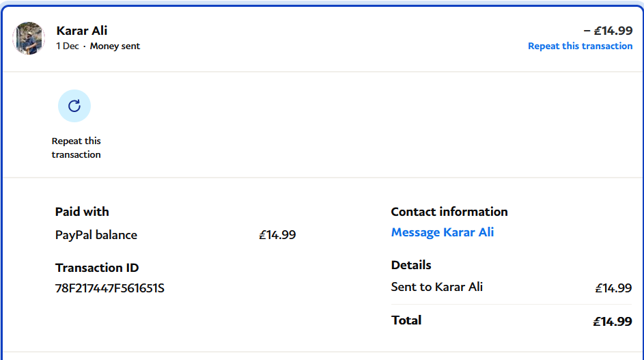This screenshot has height=360, width=644.
Task: Click the Contact information heading
Action: [449, 212]
